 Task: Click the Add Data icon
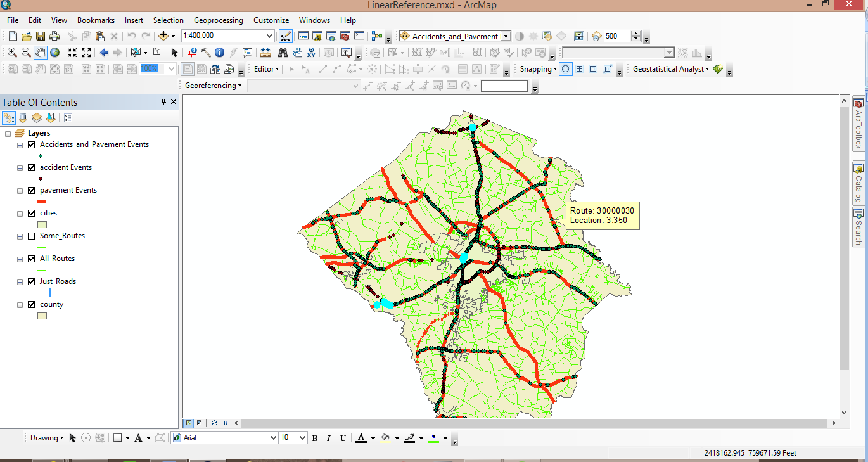point(164,36)
